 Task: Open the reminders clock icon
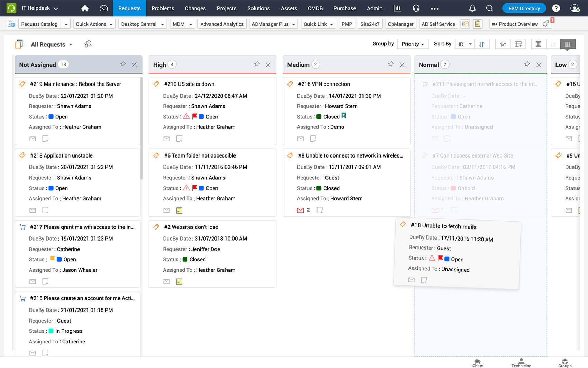pyautogui.click(x=466, y=24)
